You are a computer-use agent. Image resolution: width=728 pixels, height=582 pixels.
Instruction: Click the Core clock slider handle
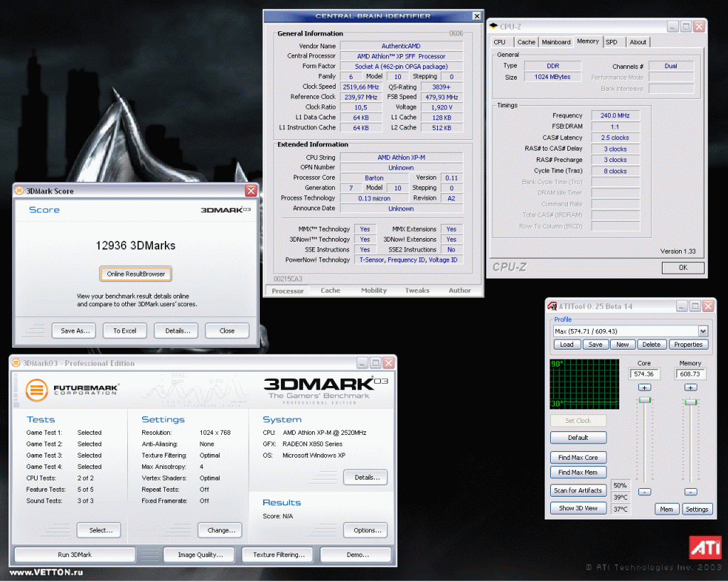(644, 400)
